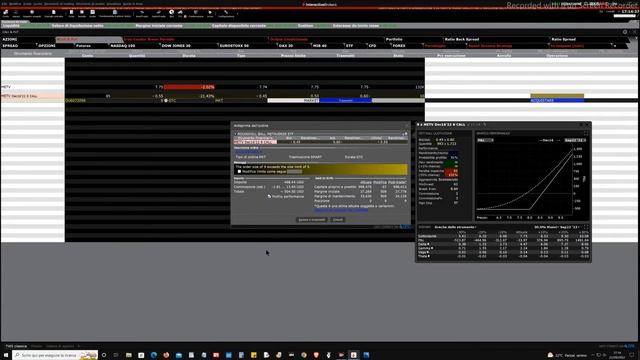Select the SPREAD tab

point(10,46)
